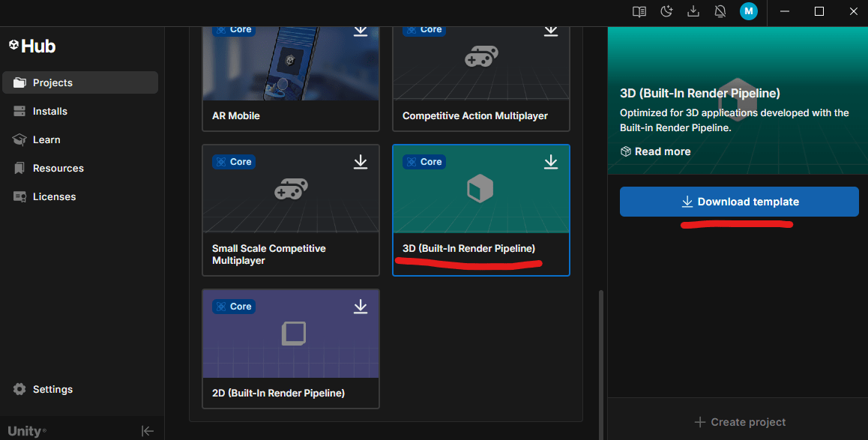868x440 pixels.
Task: Open the Installs section in sidebar
Action: [x=49, y=111]
